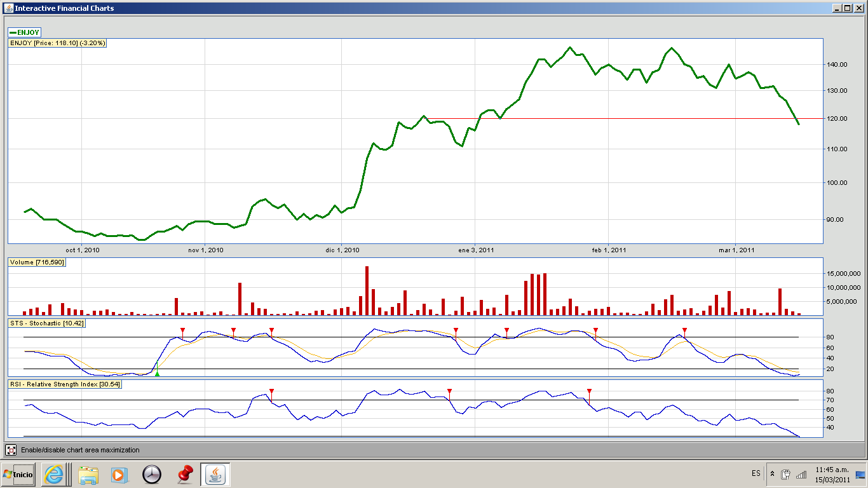Maximize the Interactive Financial Charts window

pos(849,8)
